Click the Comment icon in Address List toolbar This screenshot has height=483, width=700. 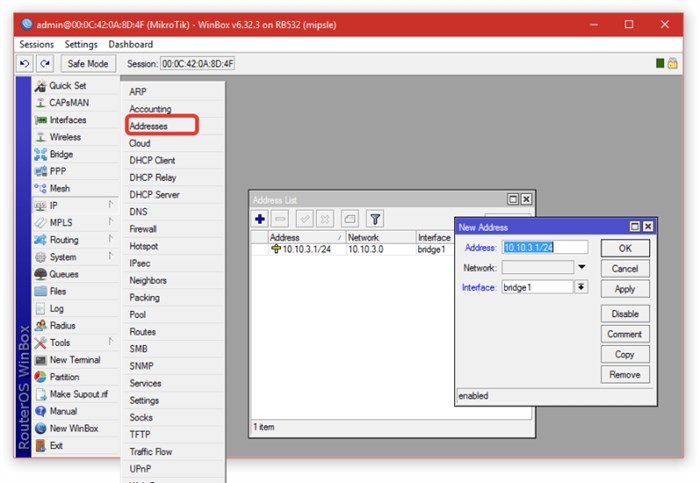(x=350, y=219)
